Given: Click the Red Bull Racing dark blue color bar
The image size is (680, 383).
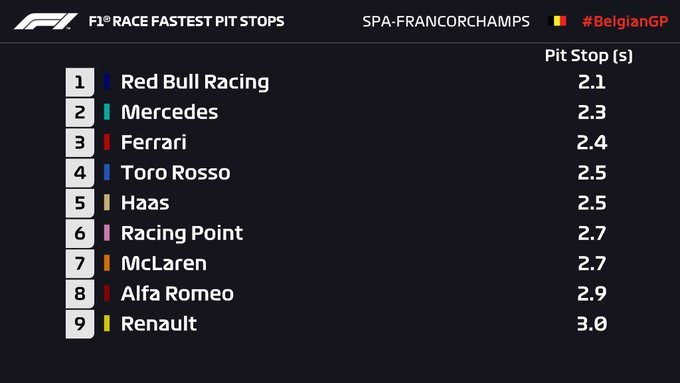Looking at the screenshot, I should point(107,81).
